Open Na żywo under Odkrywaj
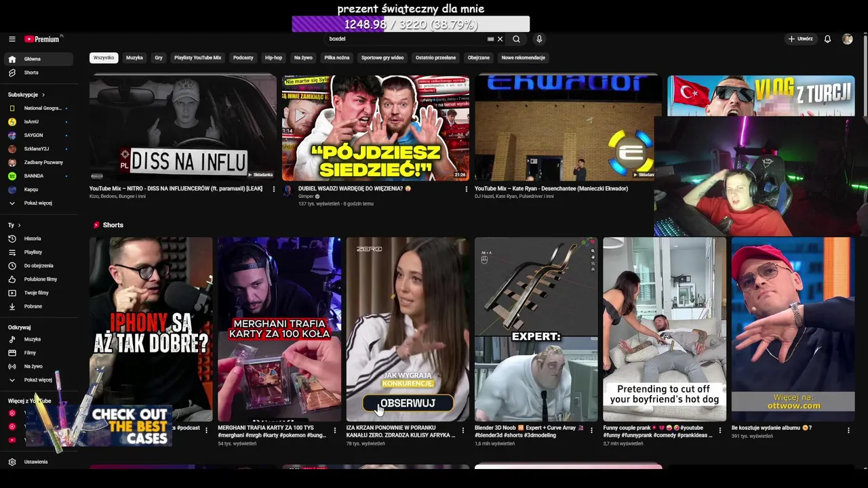 coord(39,366)
